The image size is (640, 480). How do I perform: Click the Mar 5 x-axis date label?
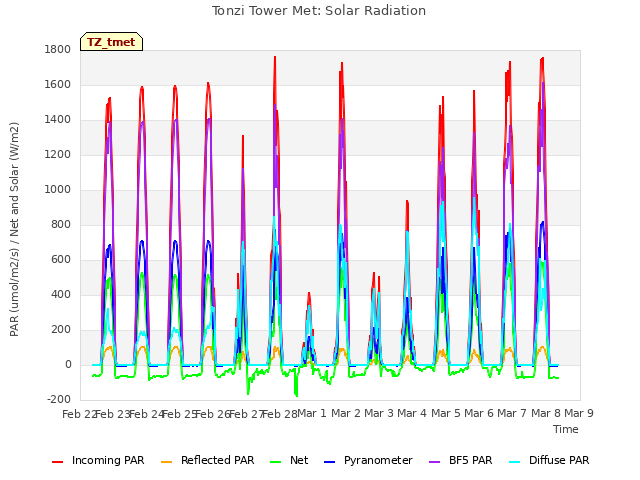446,413
